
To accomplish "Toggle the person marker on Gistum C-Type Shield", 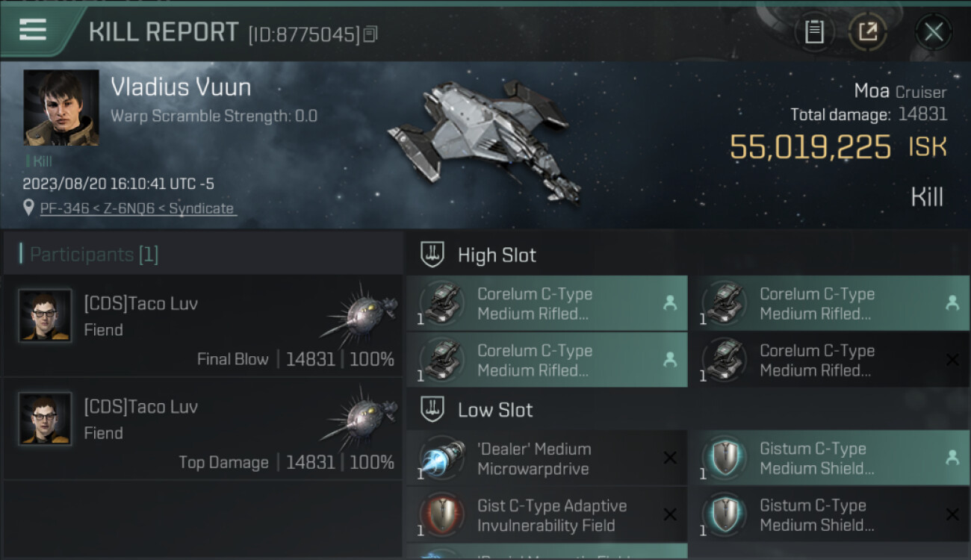I will pyautogui.click(x=952, y=458).
